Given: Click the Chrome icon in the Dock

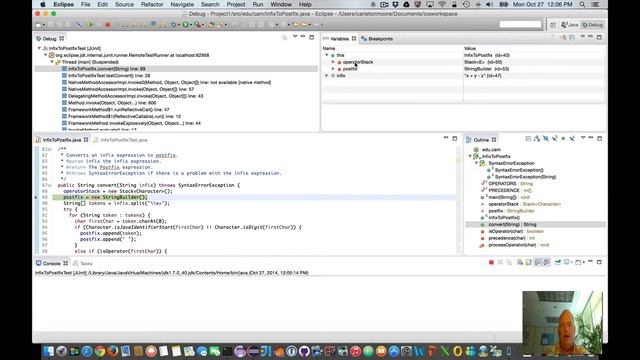Looking at the screenshot, I should (x=100, y=351).
